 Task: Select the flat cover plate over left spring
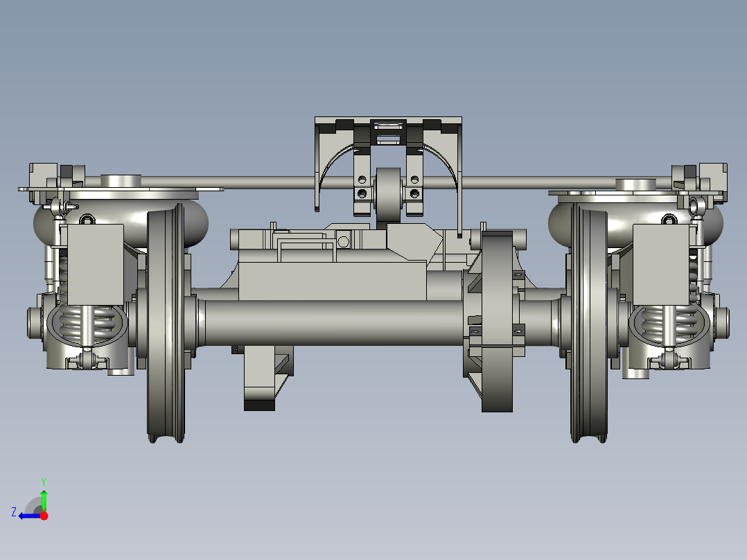(96, 265)
